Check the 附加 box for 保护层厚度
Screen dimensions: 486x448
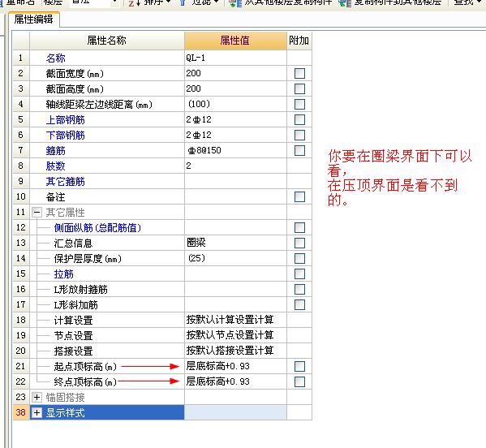pyautogui.click(x=299, y=258)
